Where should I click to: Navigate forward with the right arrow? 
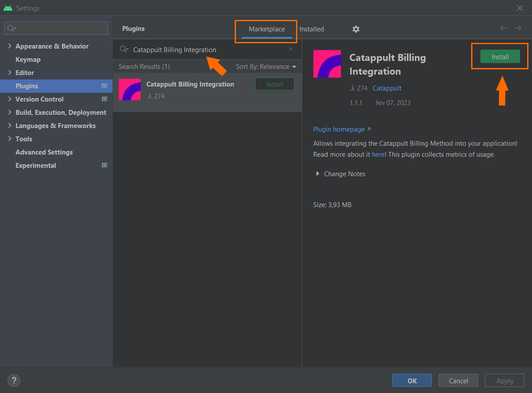click(x=518, y=28)
